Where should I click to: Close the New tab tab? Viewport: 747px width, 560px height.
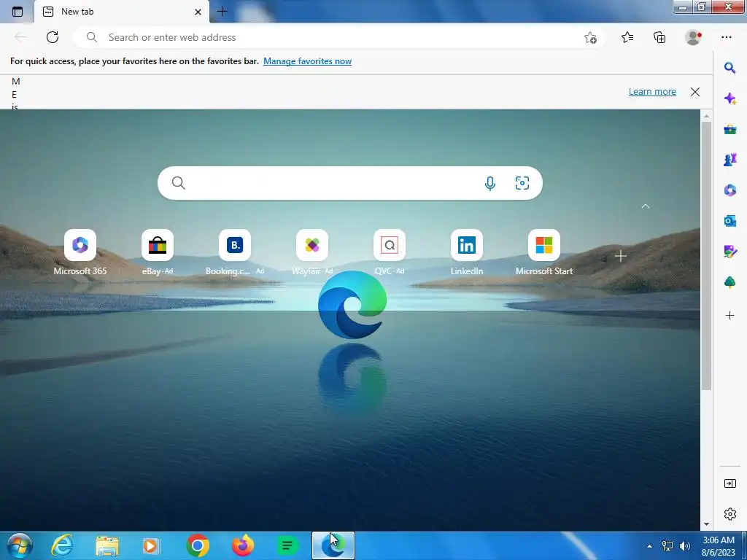(x=198, y=12)
